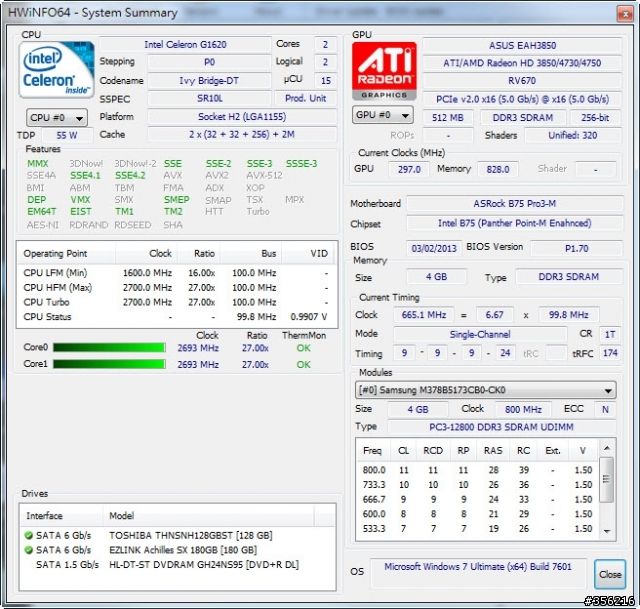The height and width of the screenshot is (609, 640).
Task: Select the 512 MB video memory field
Action: 448,118
